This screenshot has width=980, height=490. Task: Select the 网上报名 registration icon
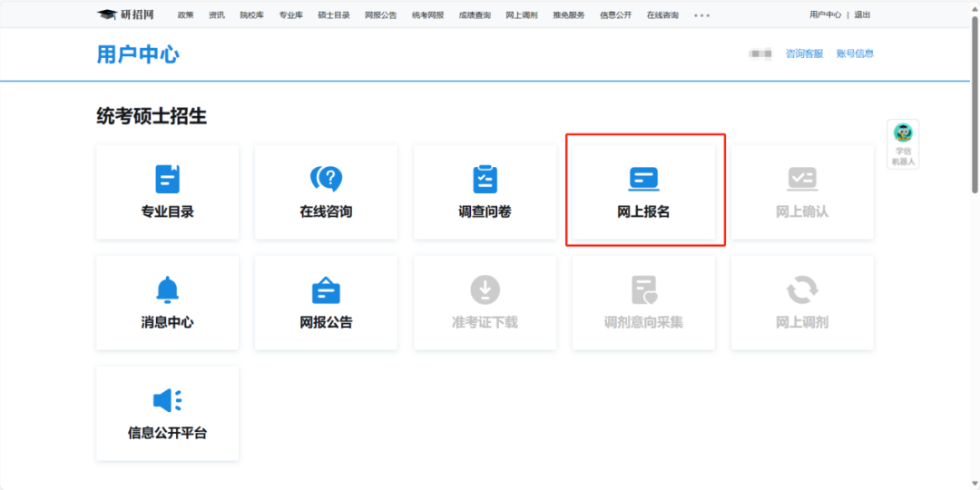[x=643, y=179]
